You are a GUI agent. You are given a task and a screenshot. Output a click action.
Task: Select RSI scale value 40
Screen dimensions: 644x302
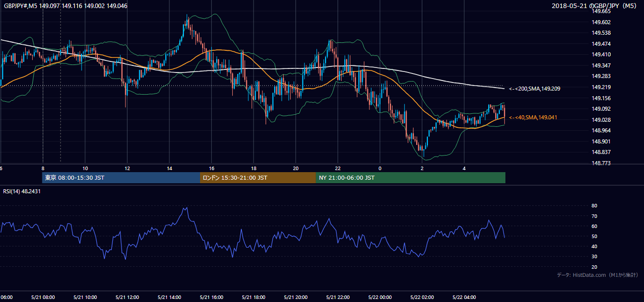595,247
